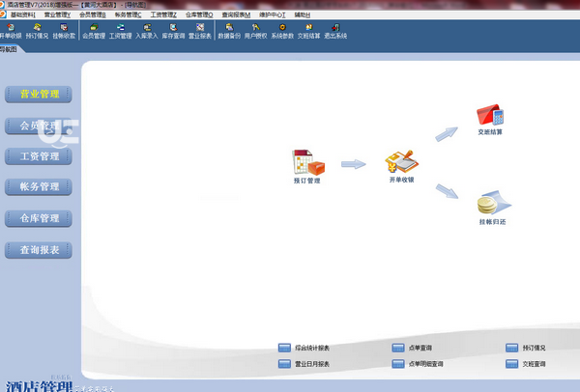Viewport: 580px width, 392px height.
Task: Click 退出系统 to exit the program
Action: [x=335, y=31]
